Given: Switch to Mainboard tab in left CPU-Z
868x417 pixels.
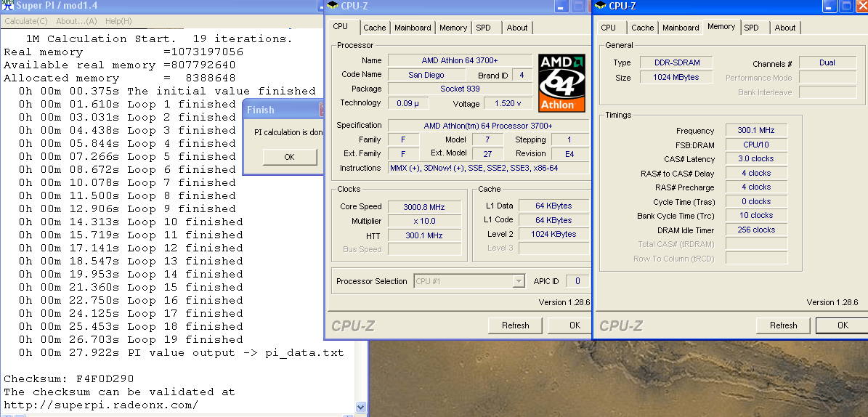Looking at the screenshot, I should [x=413, y=28].
